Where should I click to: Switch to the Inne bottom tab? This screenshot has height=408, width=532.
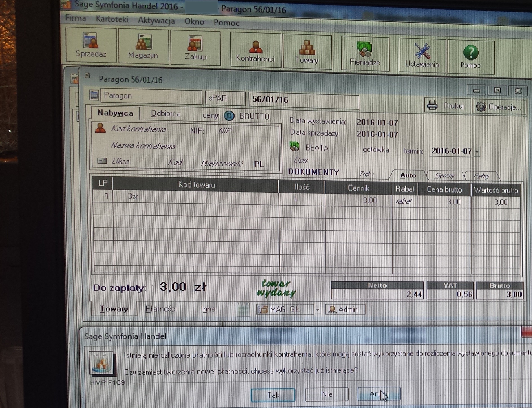coord(208,309)
